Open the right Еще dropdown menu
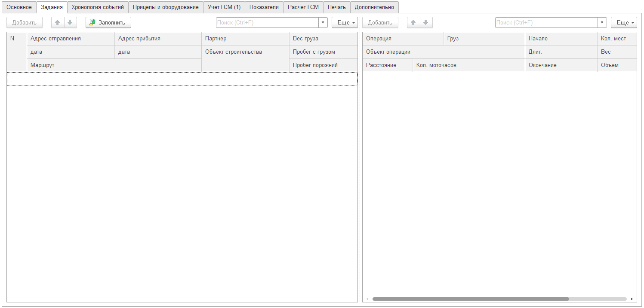Screen dimensions: 644x308 tap(623, 22)
